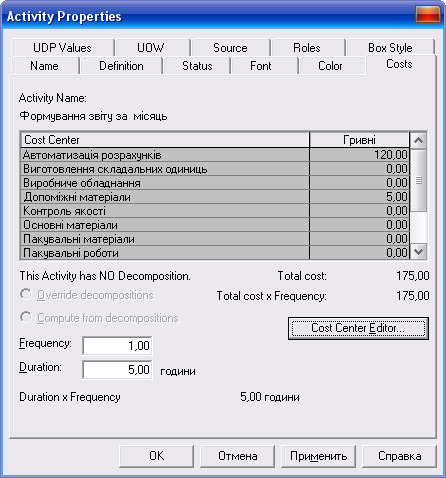
Task: Open help with Справка button
Action: click(x=399, y=456)
